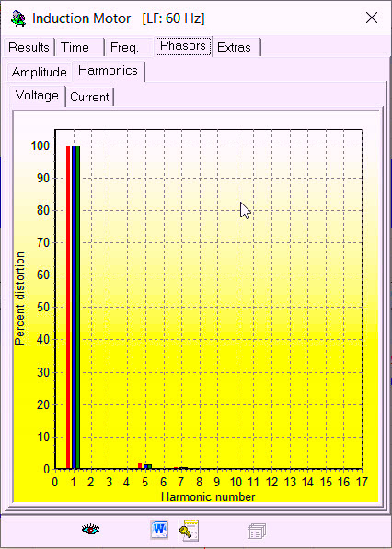Image resolution: width=392 pixels, height=549 pixels.
Task: Click the Percent distortion axis label
Action: [x=20, y=298]
